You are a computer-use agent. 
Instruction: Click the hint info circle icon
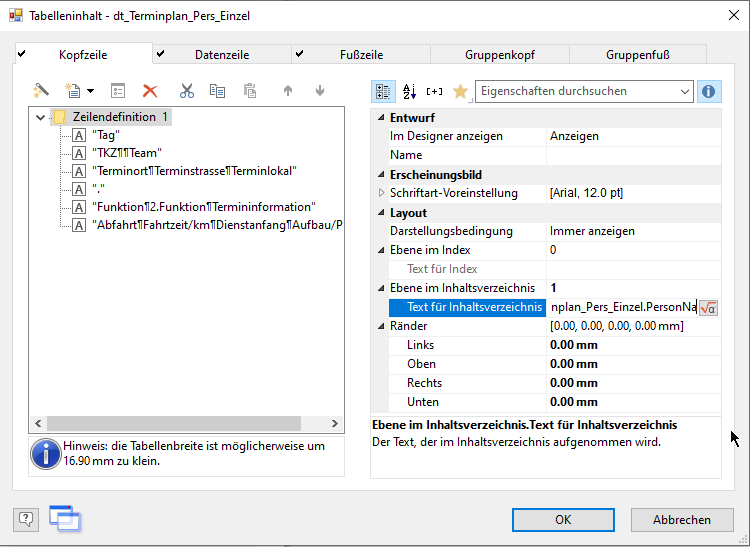click(46, 454)
